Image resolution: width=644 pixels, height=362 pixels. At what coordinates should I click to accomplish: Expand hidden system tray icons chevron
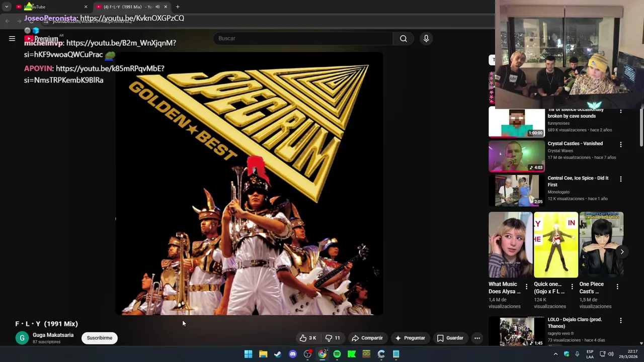click(555, 354)
